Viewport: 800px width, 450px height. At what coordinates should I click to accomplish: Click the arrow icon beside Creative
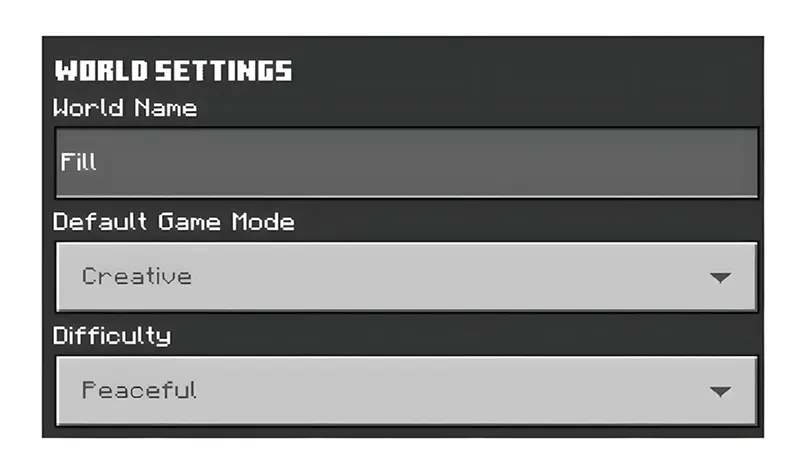pyautogui.click(x=720, y=278)
